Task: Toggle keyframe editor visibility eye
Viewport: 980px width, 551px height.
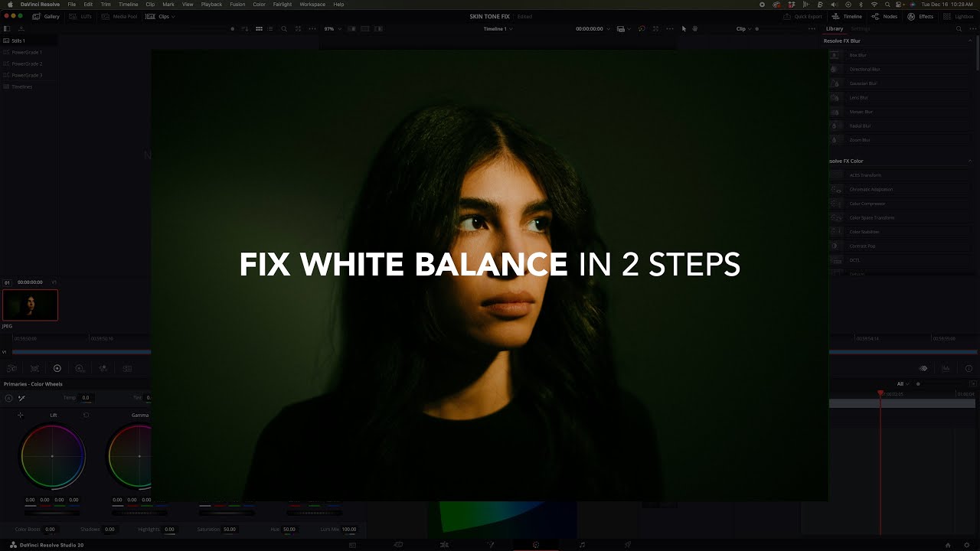Action: coord(923,368)
